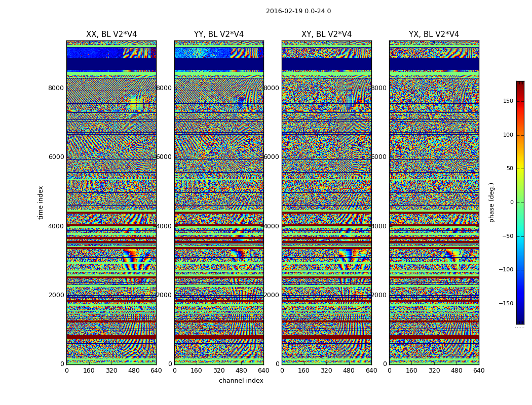Click the '4000' time tick left of YY plot
The width and height of the screenshot is (532, 405).
(x=164, y=226)
